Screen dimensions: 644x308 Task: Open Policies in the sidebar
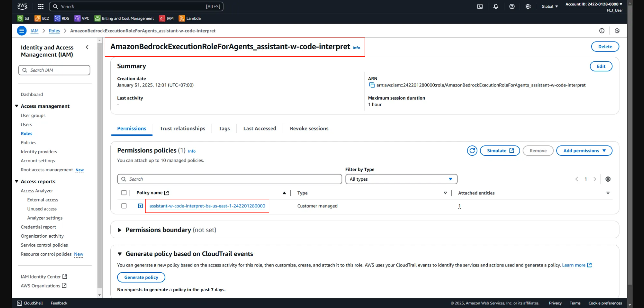coord(29,142)
